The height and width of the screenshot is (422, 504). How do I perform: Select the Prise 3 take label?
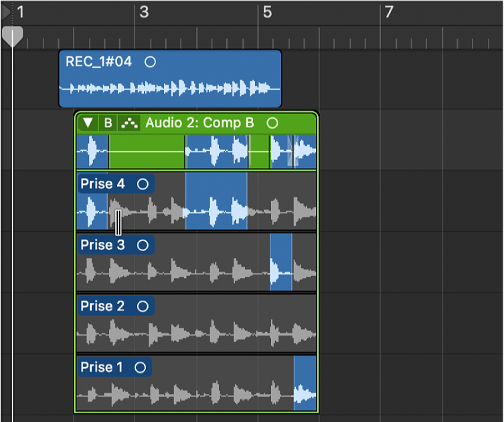[102, 245]
